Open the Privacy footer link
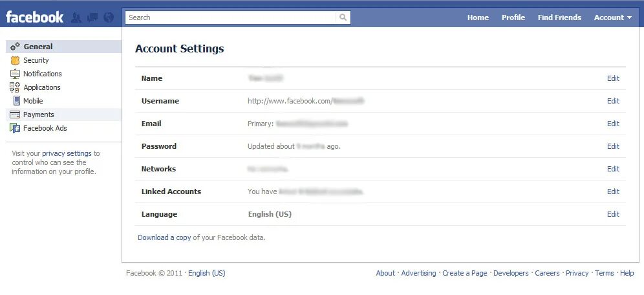 click(x=577, y=273)
